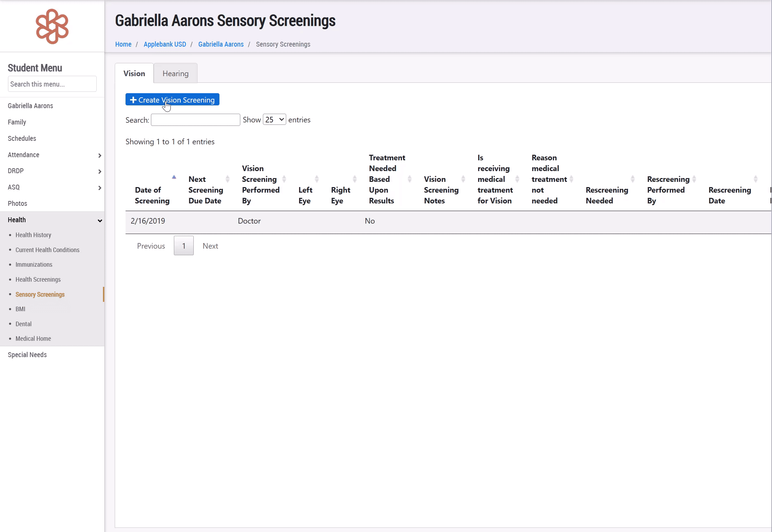772x532 pixels.
Task: Switch to the Hearing tab
Action: tap(175, 73)
